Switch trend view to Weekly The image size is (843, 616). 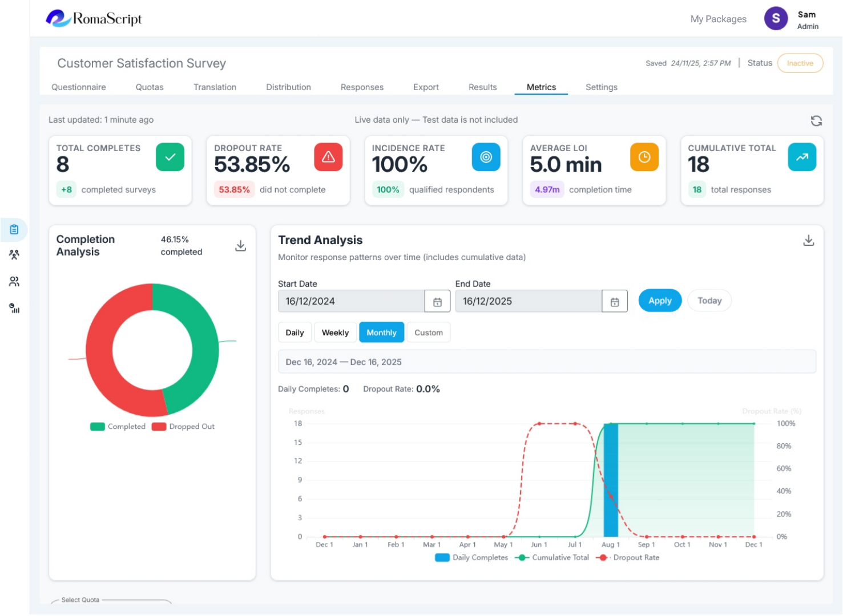point(335,333)
